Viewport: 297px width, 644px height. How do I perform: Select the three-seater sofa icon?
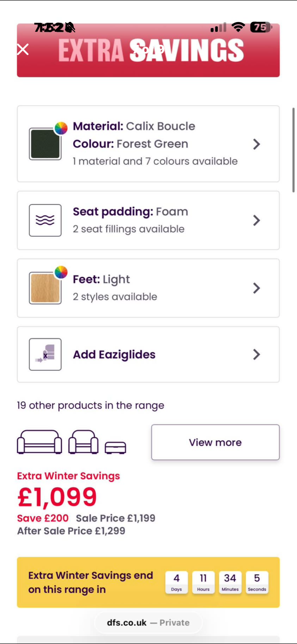[39, 442]
